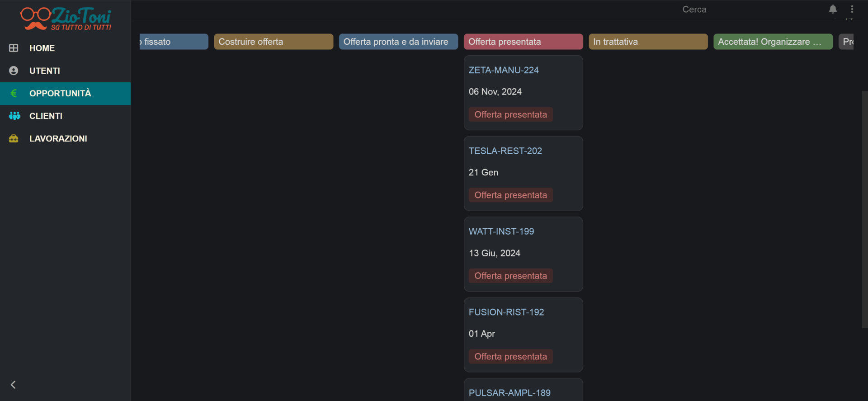Go to the Clienti section

click(46, 116)
